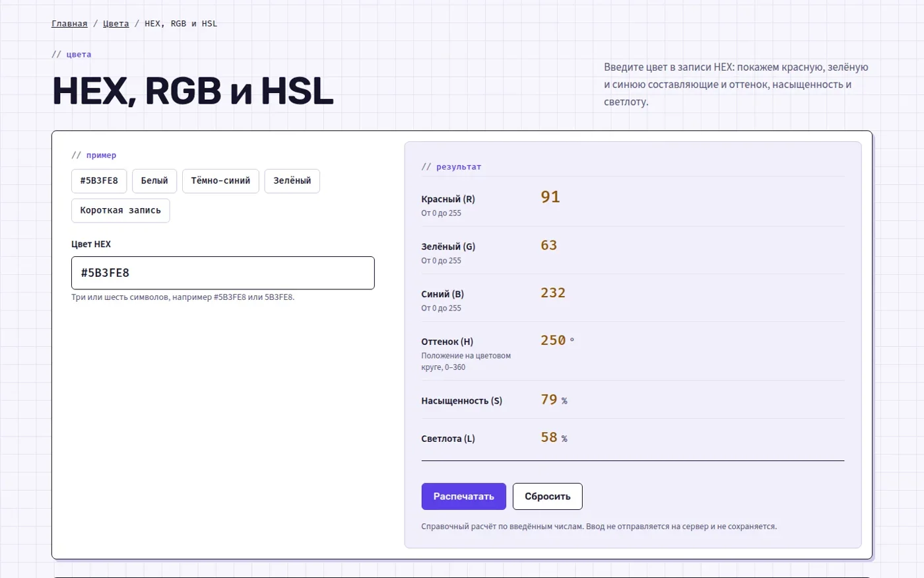This screenshot has width=924, height=578.
Task: Click the Оттенок (H) label
Action: 447,342
